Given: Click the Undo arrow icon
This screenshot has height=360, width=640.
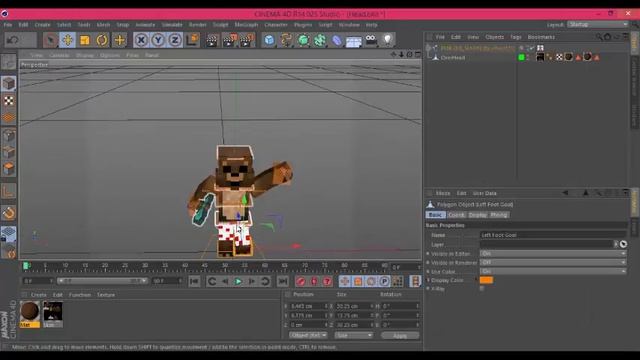Looking at the screenshot, I should [x=13, y=40].
